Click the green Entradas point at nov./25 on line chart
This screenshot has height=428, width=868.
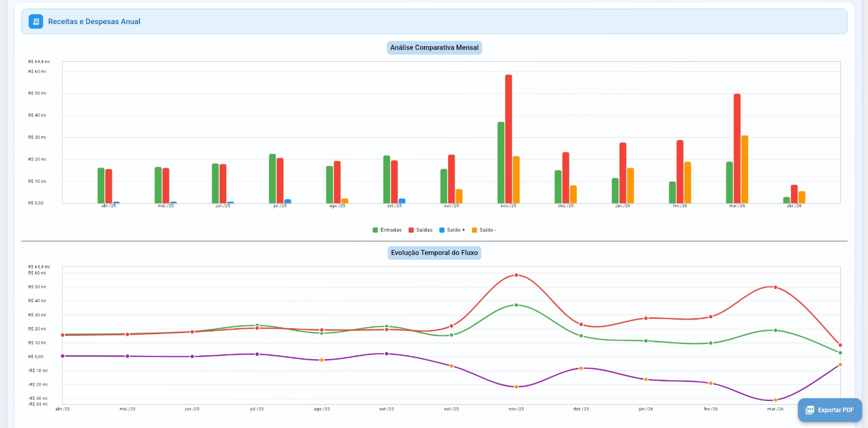pos(516,305)
